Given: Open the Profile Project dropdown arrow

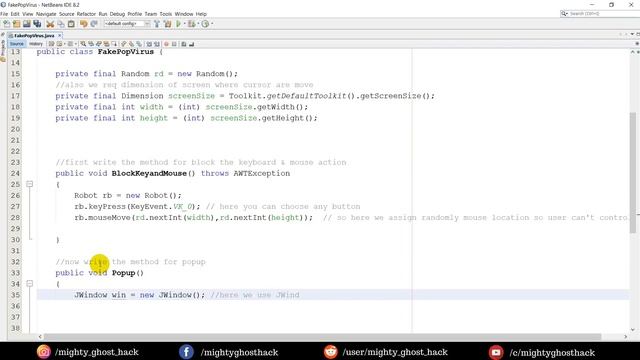Looking at the screenshot, I should point(212,24).
